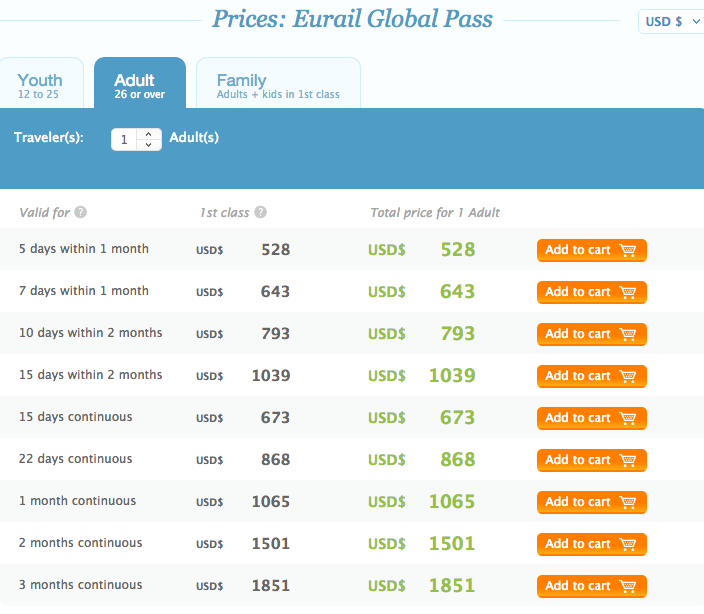
Task: Click the '2 months continuous' label
Action: tap(80, 543)
